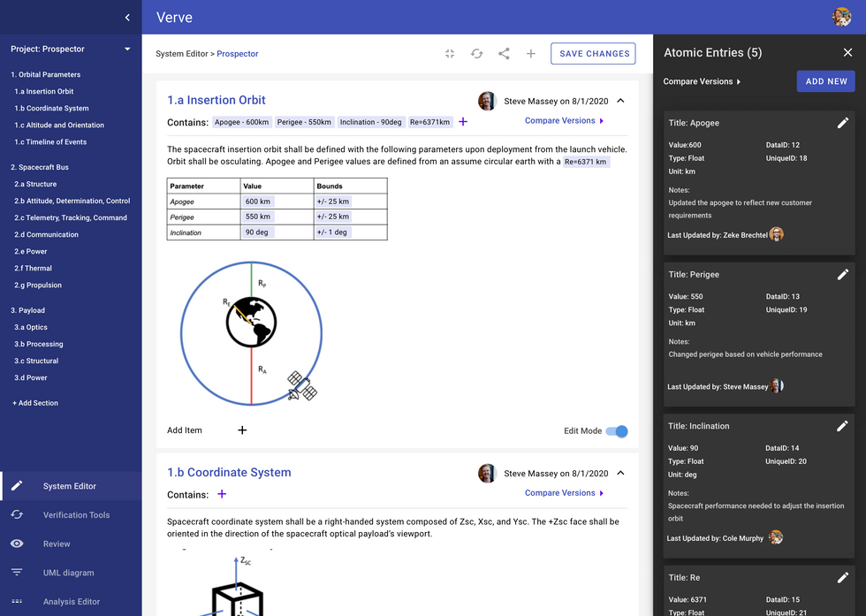Click the plus icon beside Save Changes
Image resolution: width=866 pixels, height=616 pixels.
coord(531,54)
